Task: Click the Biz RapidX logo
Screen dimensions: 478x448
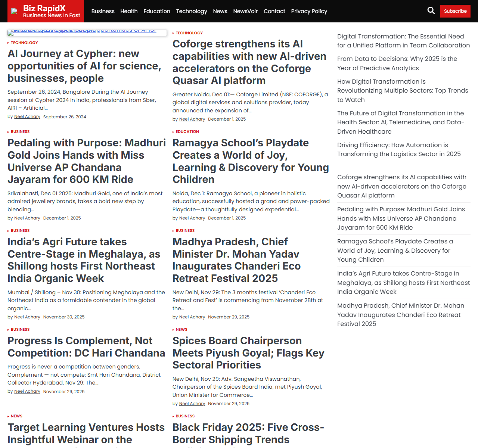Action: (46, 11)
